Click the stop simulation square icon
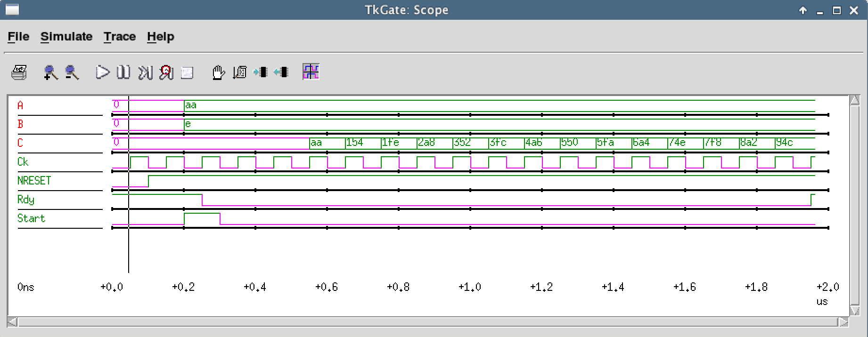Screen dimensions: 868x337 (187, 72)
